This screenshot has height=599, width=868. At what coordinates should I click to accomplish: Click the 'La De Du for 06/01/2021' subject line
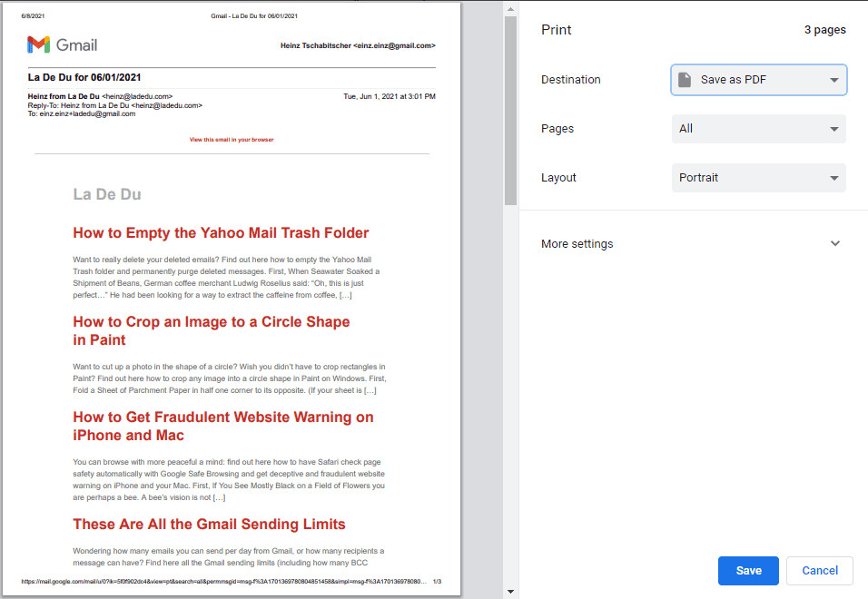point(84,77)
